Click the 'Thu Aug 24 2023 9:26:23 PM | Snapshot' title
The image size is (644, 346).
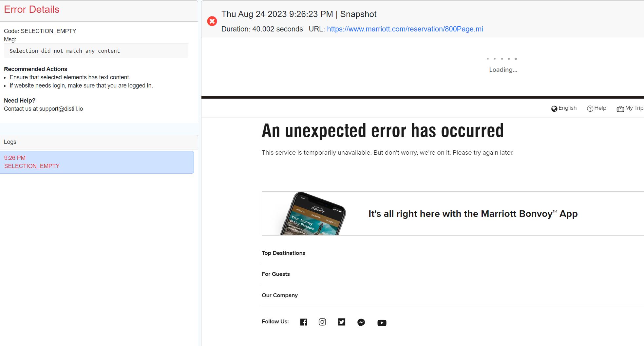pyautogui.click(x=299, y=14)
